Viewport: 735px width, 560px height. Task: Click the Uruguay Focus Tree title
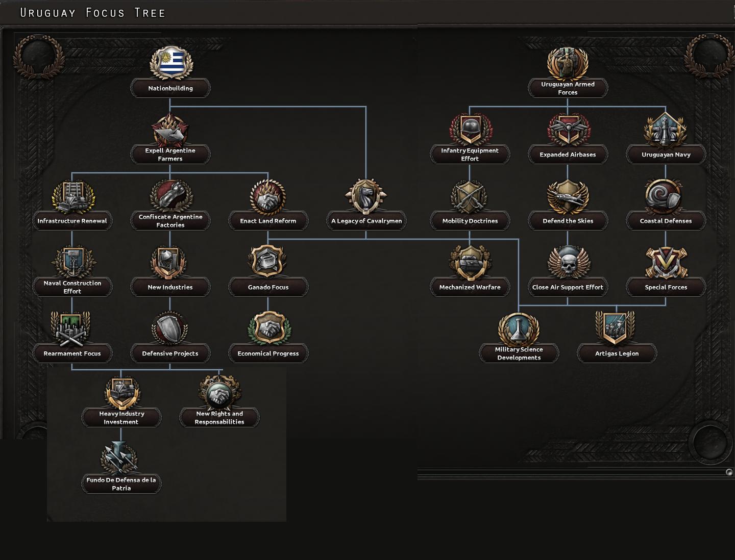(92, 13)
